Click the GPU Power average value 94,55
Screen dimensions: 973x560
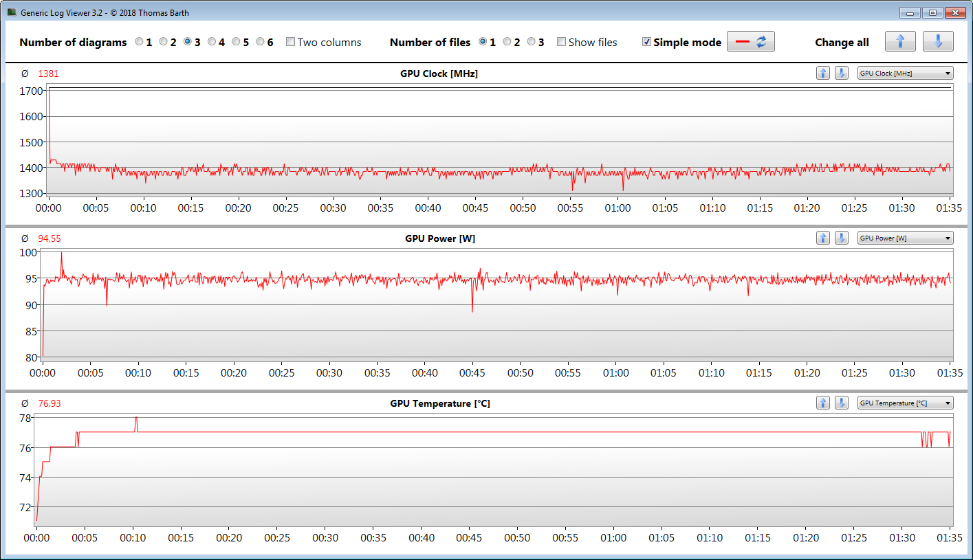point(49,238)
